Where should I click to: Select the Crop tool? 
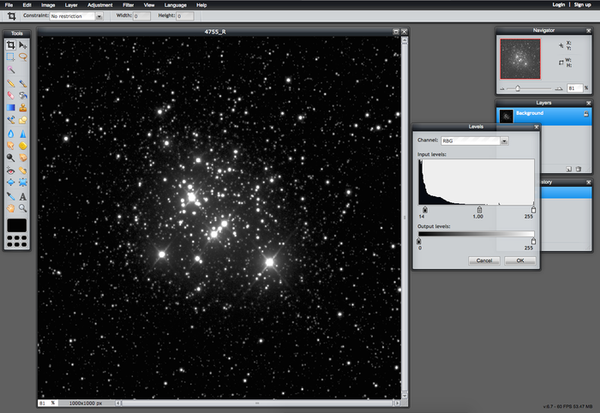(10, 45)
